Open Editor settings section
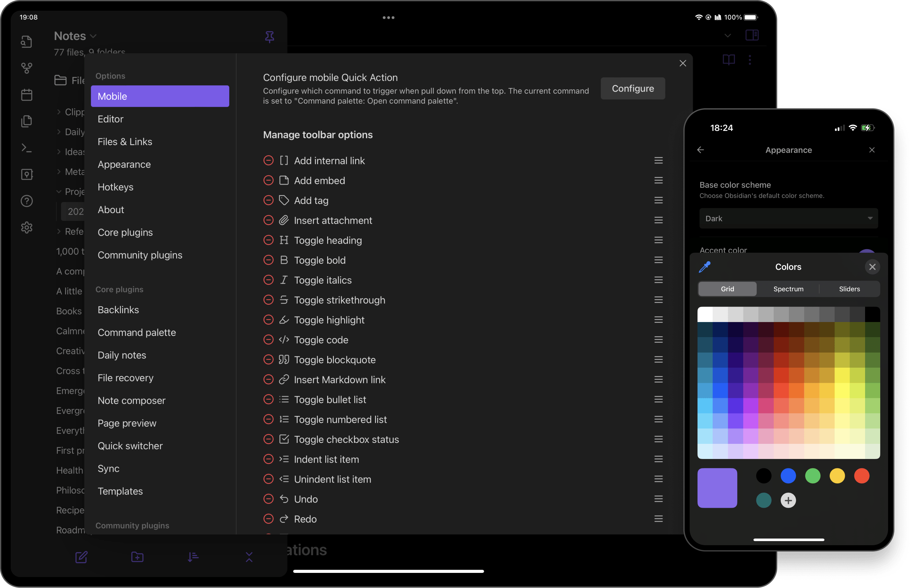 (x=160, y=119)
